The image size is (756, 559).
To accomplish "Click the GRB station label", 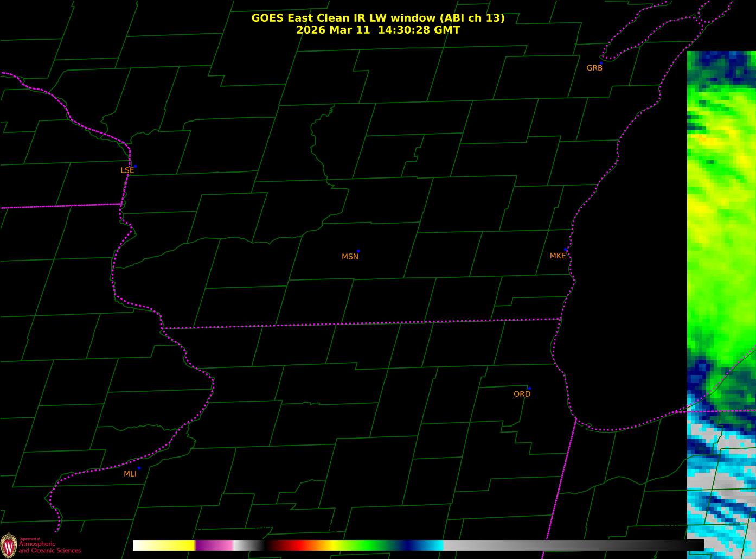I will click(x=594, y=68).
